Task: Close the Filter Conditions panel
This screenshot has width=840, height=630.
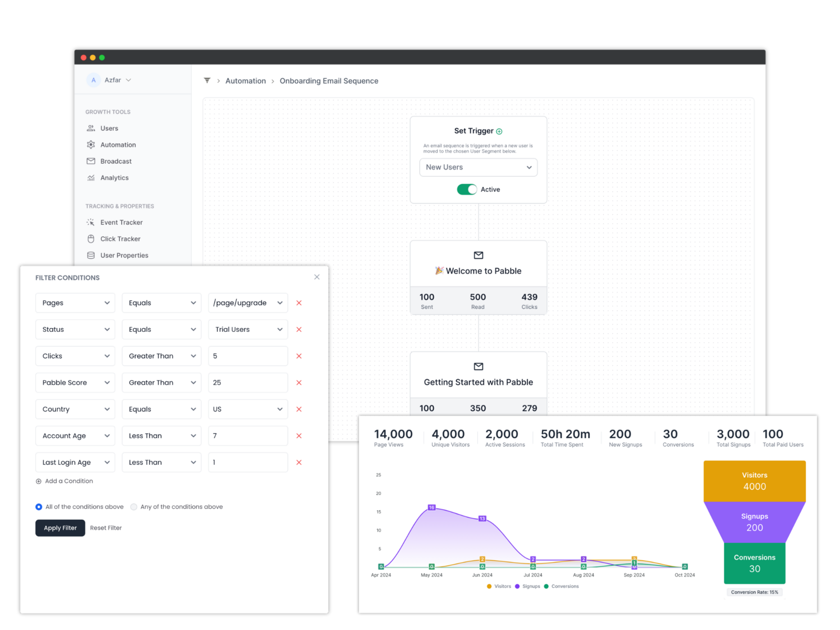Action: (x=317, y=277)
